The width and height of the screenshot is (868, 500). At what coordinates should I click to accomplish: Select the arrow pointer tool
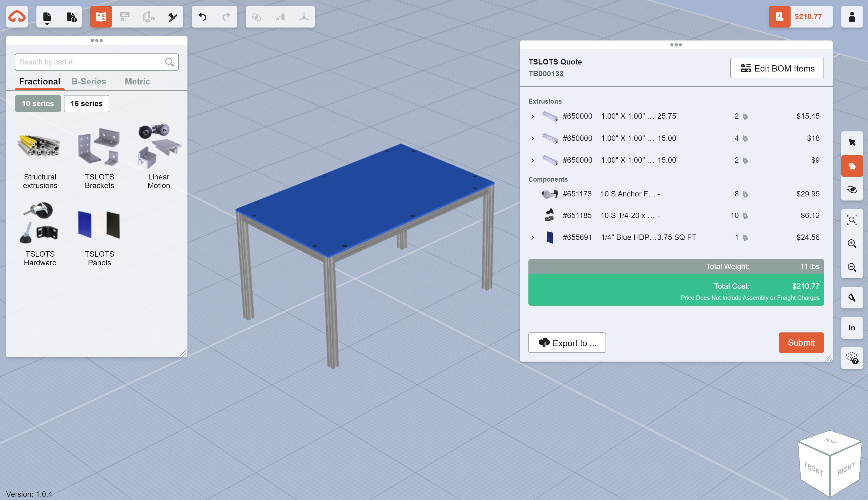852,142
